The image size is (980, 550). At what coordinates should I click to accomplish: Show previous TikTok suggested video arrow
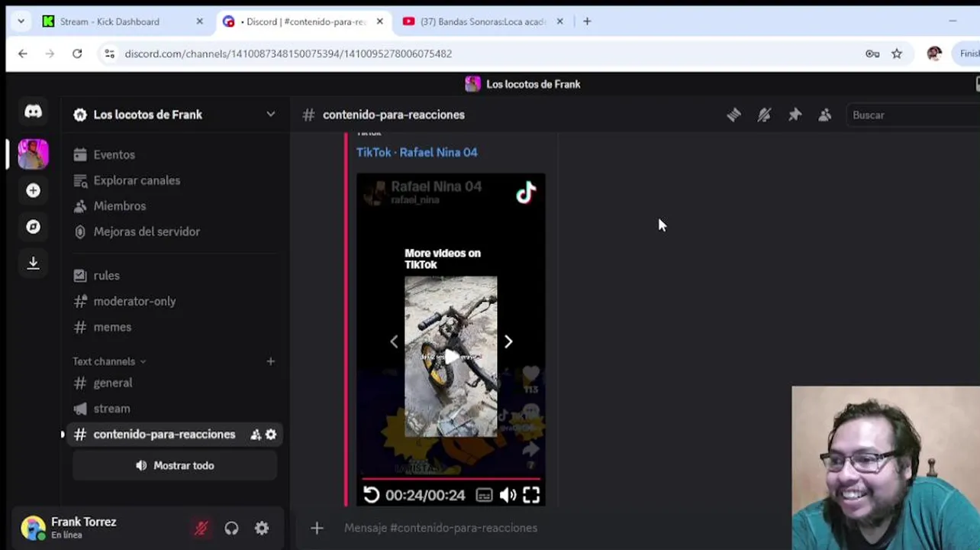[394, 342]
